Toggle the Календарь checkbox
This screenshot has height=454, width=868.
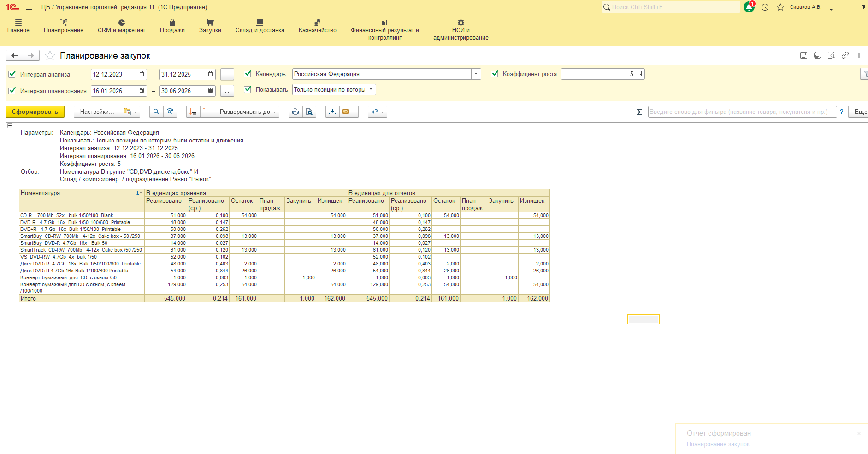click(x=248, y=74)
